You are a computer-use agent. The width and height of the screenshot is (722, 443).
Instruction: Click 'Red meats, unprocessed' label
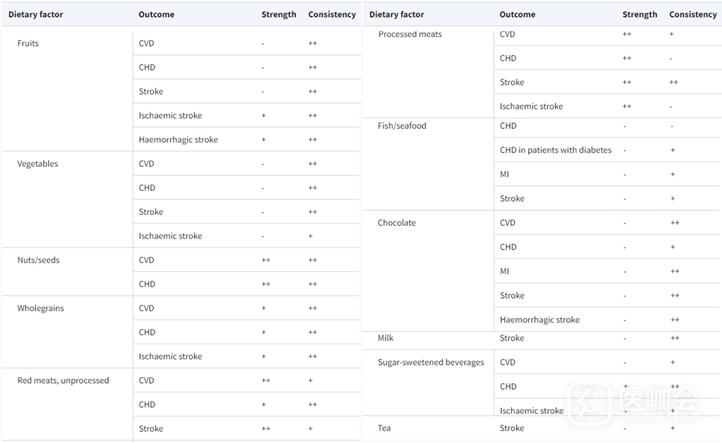[63, 380]
